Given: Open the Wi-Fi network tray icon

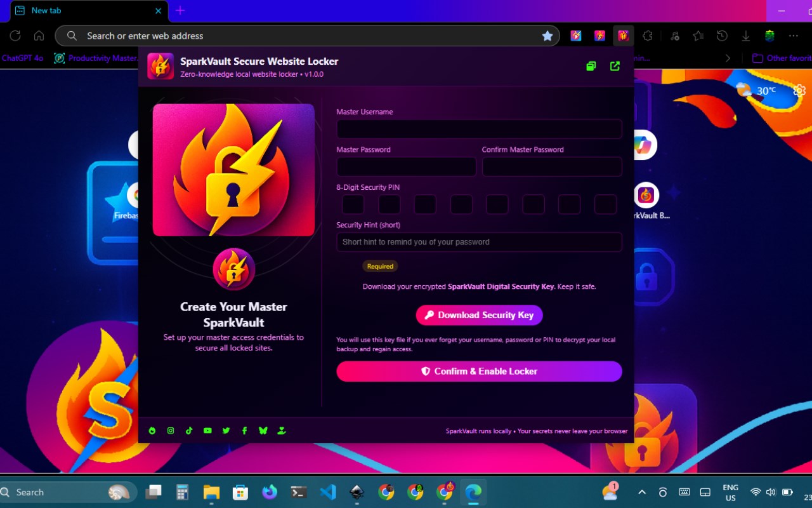Looking at the screenshot, I should click(x=756, y=492).
